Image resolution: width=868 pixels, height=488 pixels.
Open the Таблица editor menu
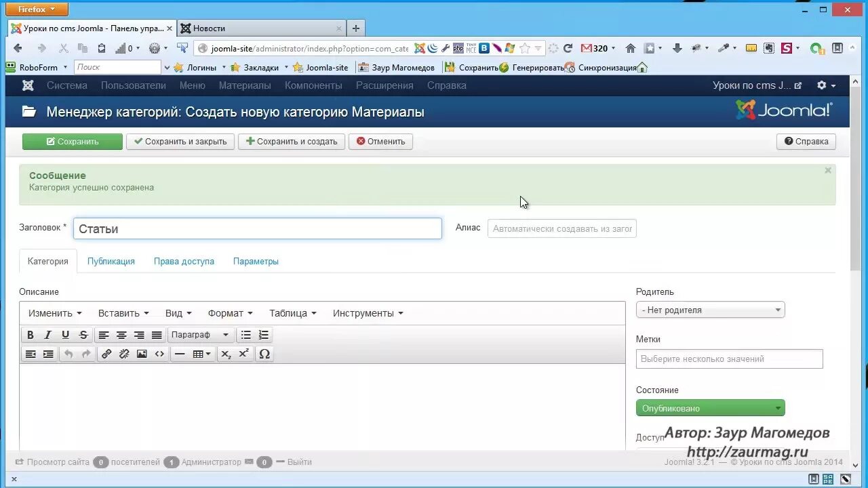(293, 313)
